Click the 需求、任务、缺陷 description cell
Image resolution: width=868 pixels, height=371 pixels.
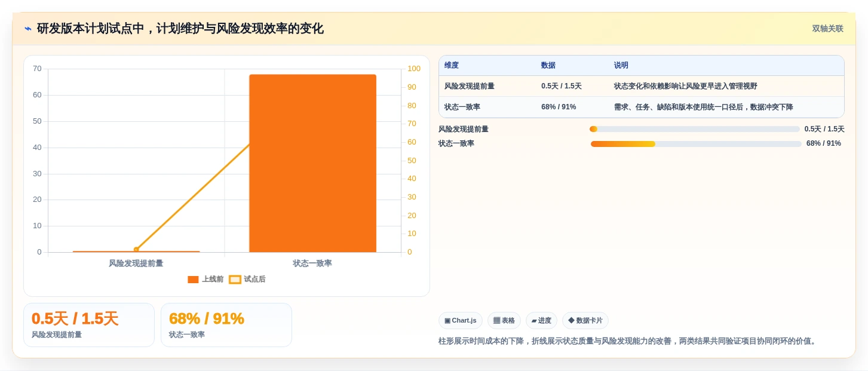pyautogui.click(x=703, y=107)
